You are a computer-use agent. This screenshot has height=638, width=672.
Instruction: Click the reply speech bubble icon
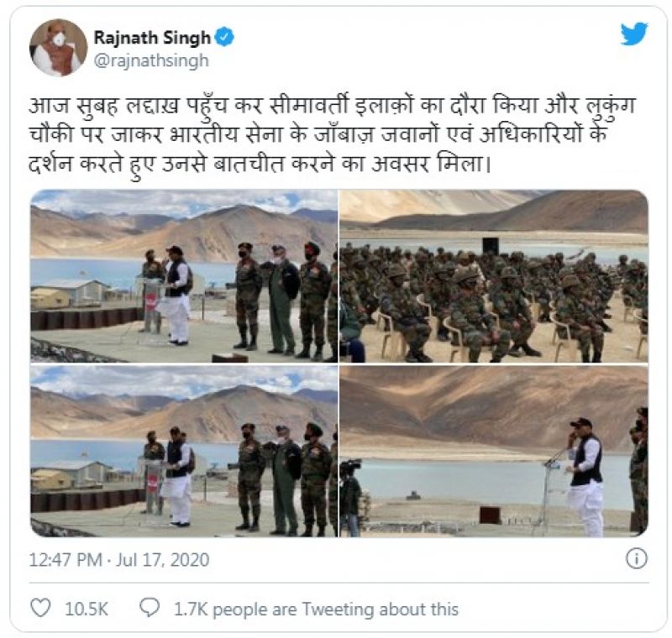coord(150,608)
